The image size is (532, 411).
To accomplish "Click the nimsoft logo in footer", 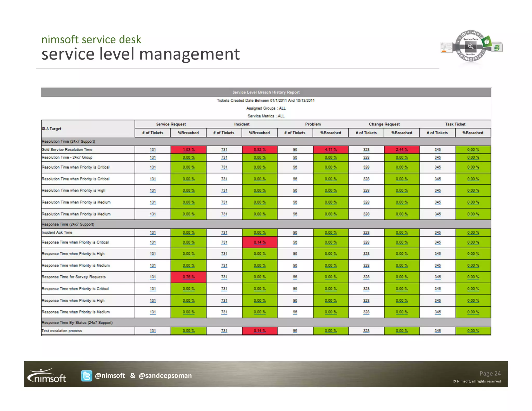I will click(x=47, y=376).
